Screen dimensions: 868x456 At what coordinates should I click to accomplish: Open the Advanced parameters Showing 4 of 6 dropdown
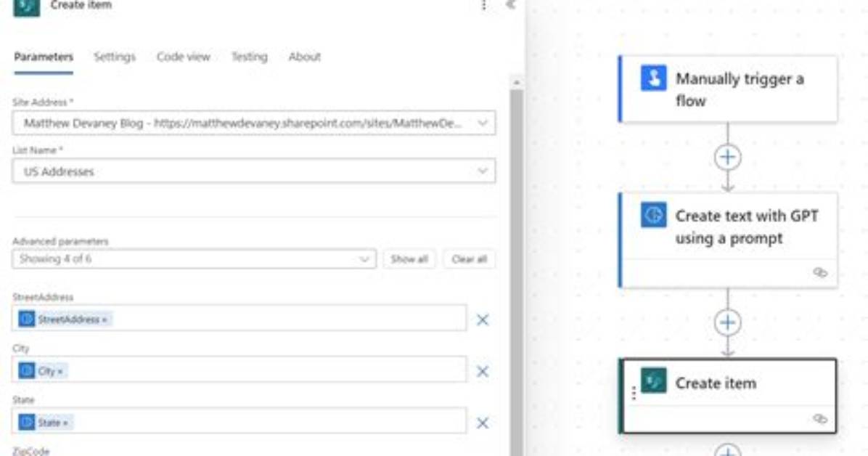194,258
